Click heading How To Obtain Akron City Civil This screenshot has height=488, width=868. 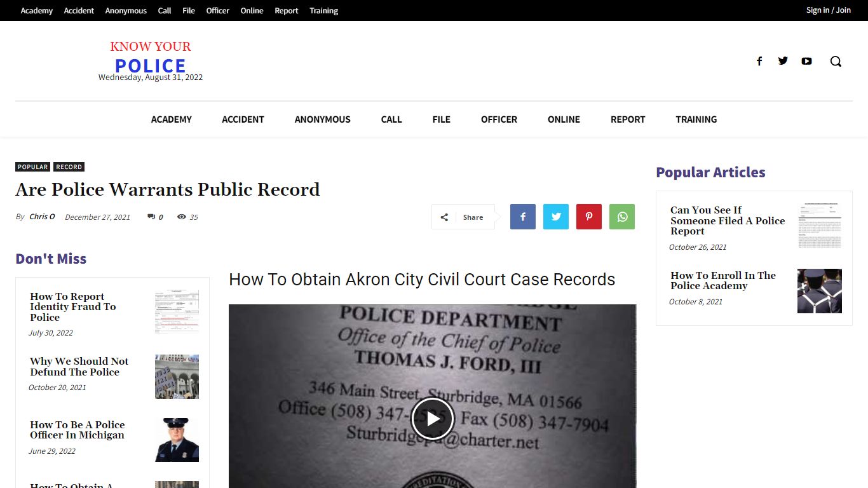pyautogui.click(x=422, y=280)
